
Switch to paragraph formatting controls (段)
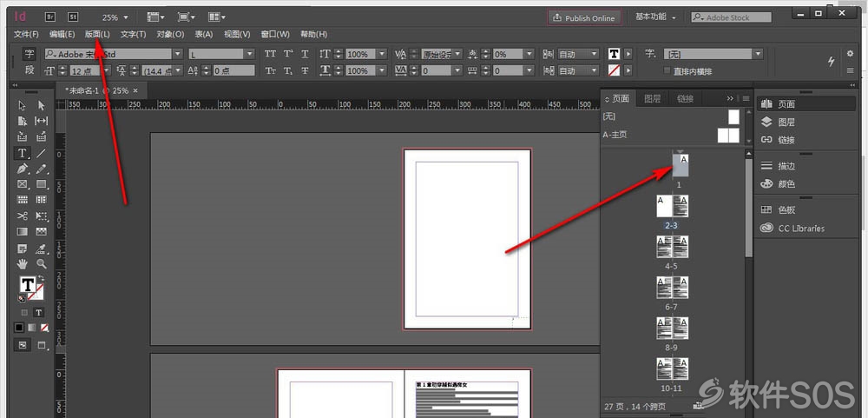[x=30, y=70]
